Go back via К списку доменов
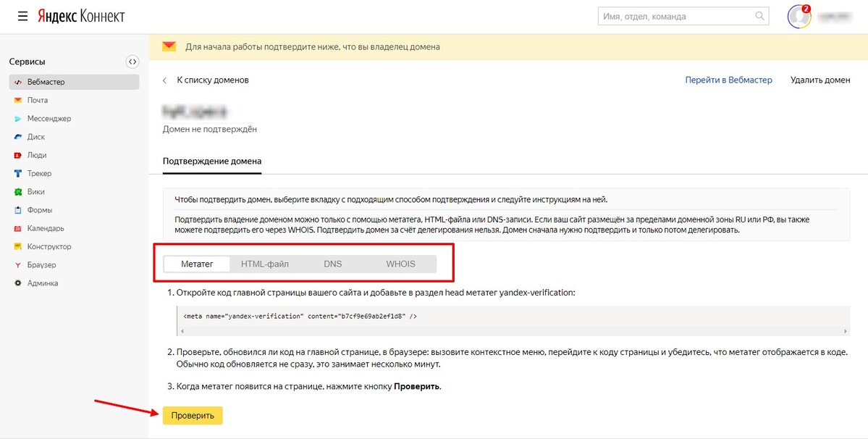 point(213,80)
